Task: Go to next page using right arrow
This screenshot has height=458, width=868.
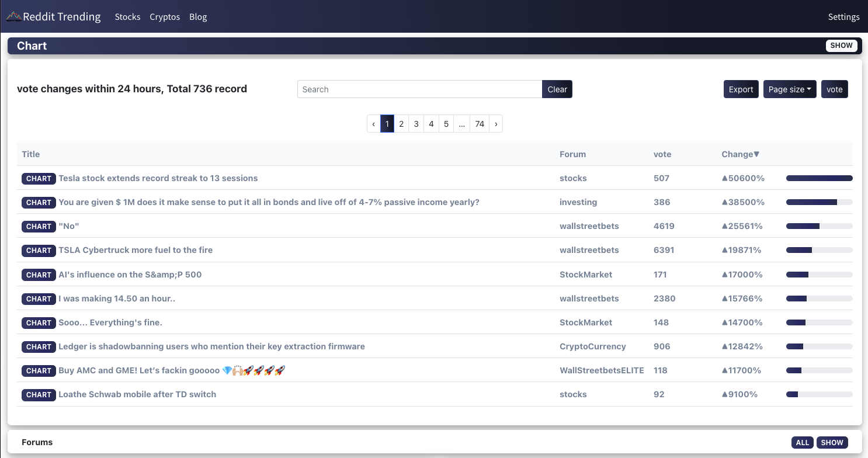Action: (x=496, y=124)
